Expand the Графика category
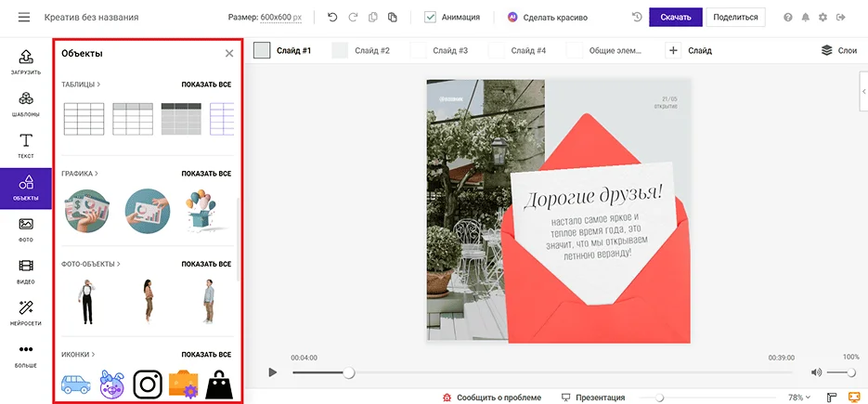868x404 pixels. coord(80,174)
